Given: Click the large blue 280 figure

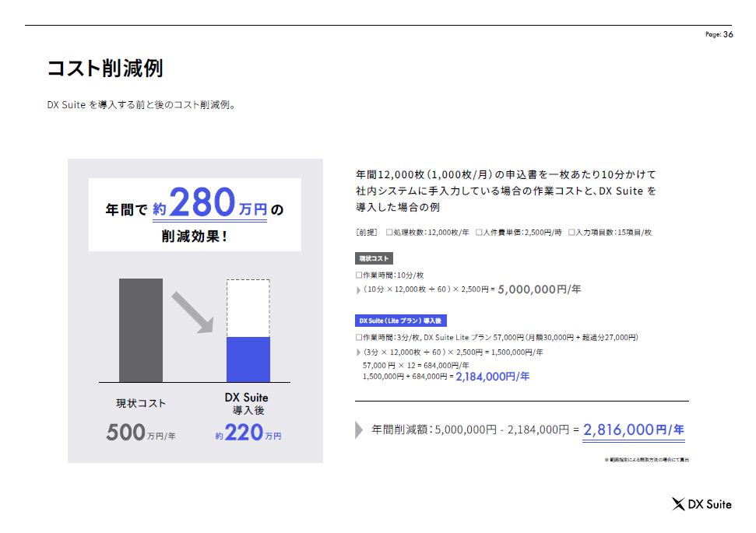Looking at the screenshot, I should click(x=202, y=203).
